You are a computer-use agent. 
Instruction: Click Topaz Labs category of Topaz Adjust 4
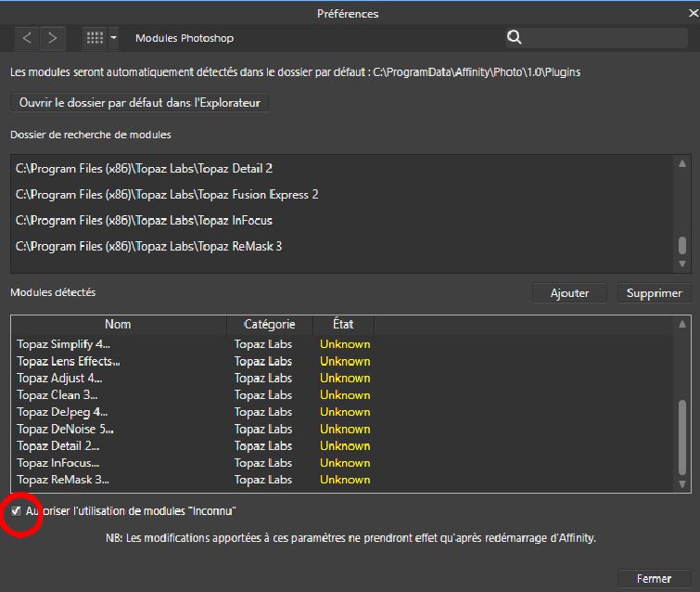pos(263,378)
